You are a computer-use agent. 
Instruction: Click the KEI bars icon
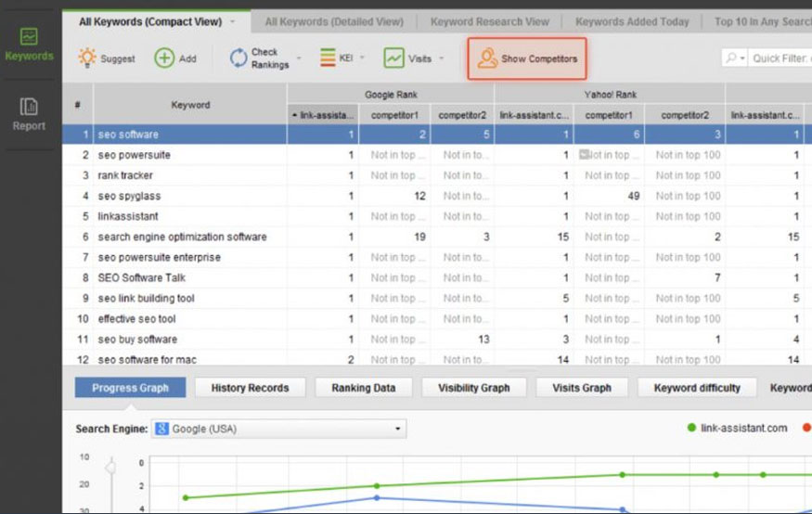[x=328, y=58]
